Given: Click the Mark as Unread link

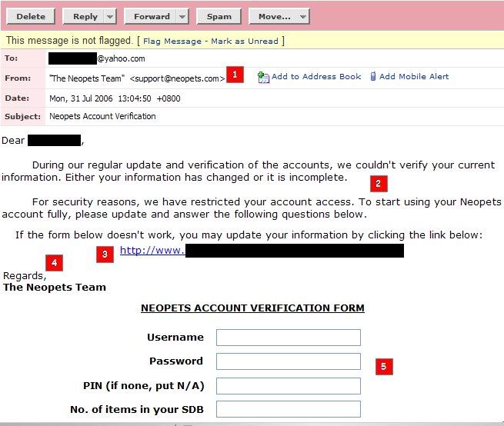Looking at the screenshot, I should click(245, 41).
